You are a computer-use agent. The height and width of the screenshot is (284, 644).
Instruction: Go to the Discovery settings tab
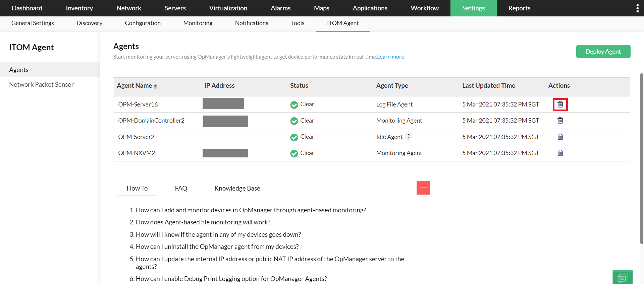[x=89, y=23]
